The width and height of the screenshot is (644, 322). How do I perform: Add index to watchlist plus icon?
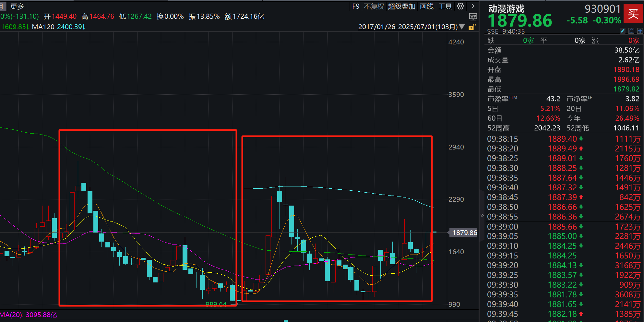[x=640, y=31]
